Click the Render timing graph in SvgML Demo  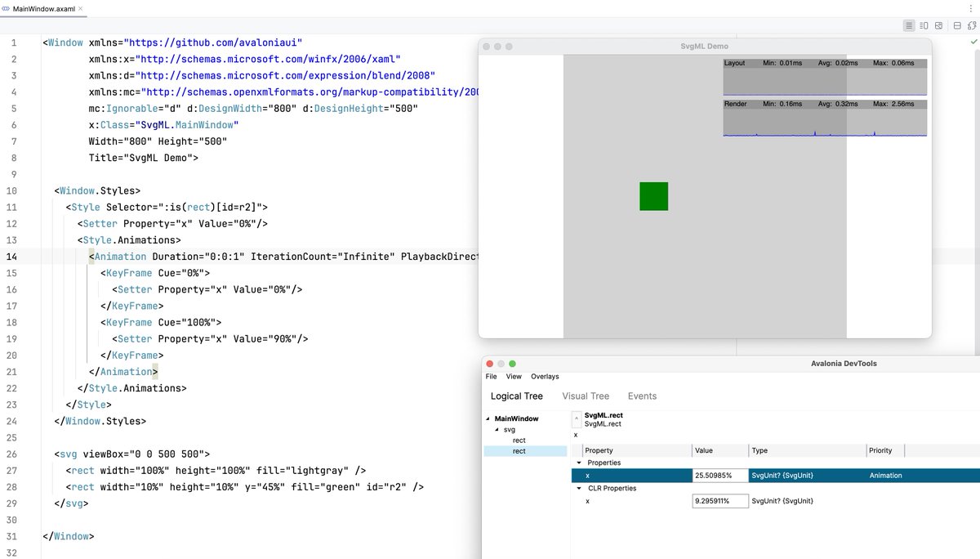825,118
